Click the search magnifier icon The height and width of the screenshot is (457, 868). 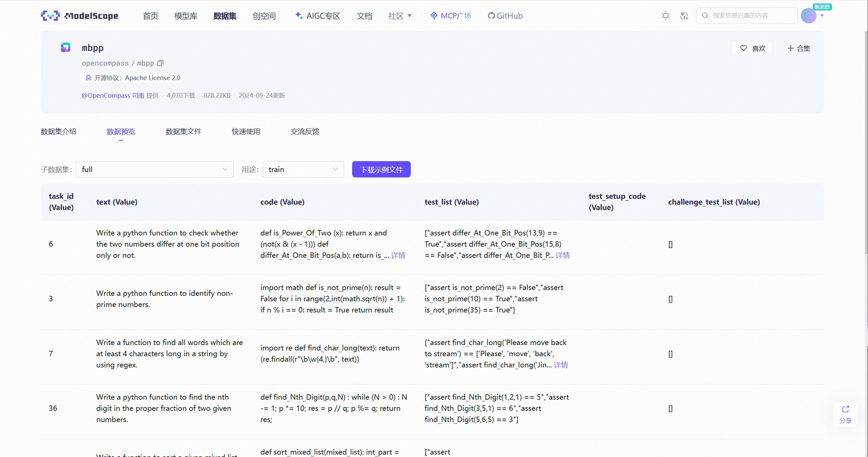pyautogui.click(x=705, y=15)
